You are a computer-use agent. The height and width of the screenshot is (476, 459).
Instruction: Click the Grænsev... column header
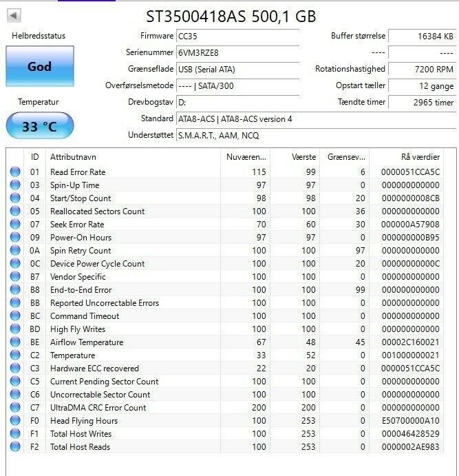pos(344,157)
